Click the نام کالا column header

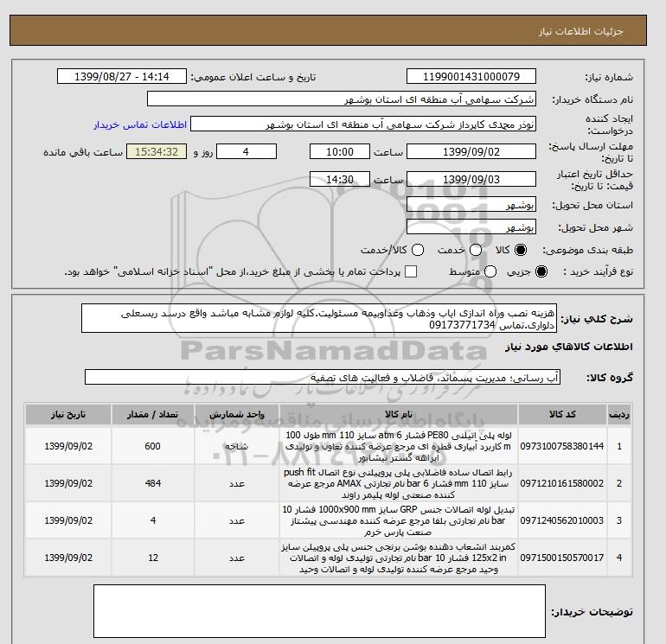tap(399, 414)
